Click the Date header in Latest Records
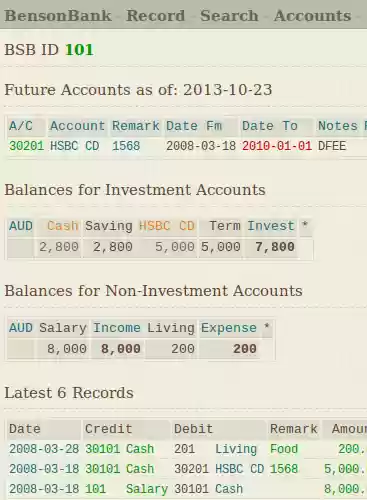The width and height of the screenshot is (367, 500). (25, 429)
